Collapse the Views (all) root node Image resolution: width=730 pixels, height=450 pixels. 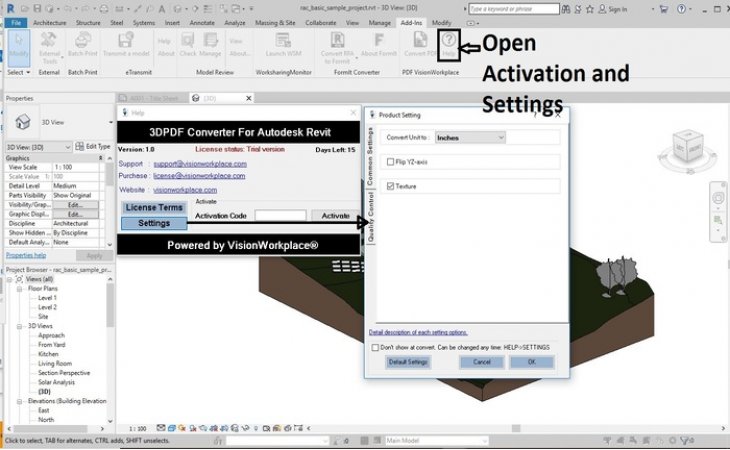coord(9,280)
